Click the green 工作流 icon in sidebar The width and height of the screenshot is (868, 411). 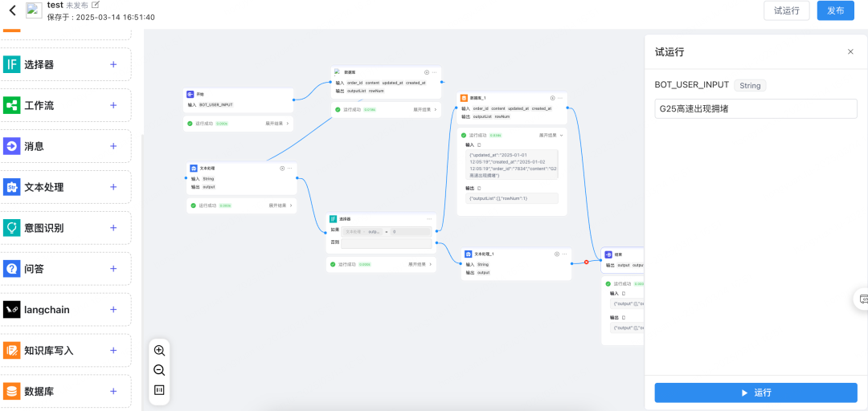pyautogui.click(x=11, y=105)
